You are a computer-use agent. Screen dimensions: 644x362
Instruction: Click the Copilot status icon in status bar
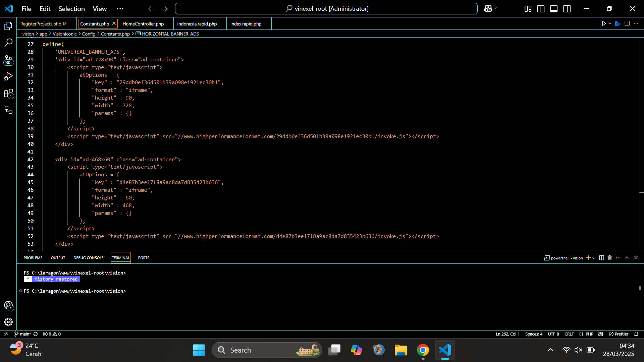point(601,334)
